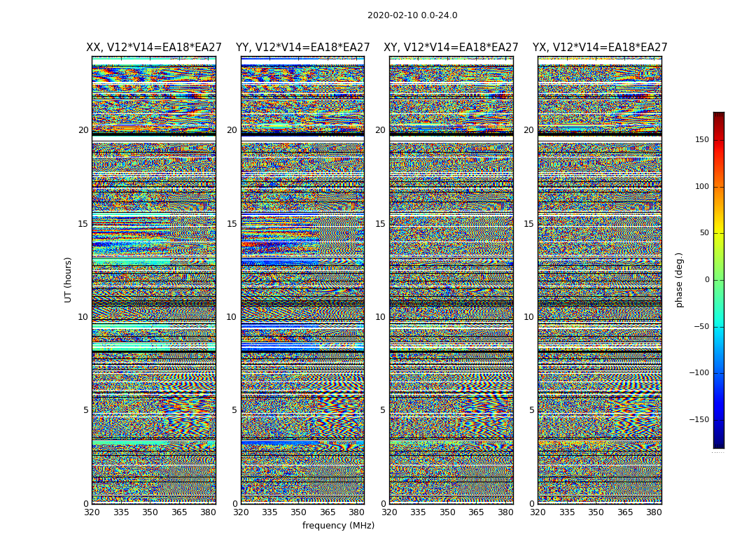The height and width of the screenshot is (560, 735).
Task: Click the 150 tick label on colorbar
Action: click(x=701, y=140)
